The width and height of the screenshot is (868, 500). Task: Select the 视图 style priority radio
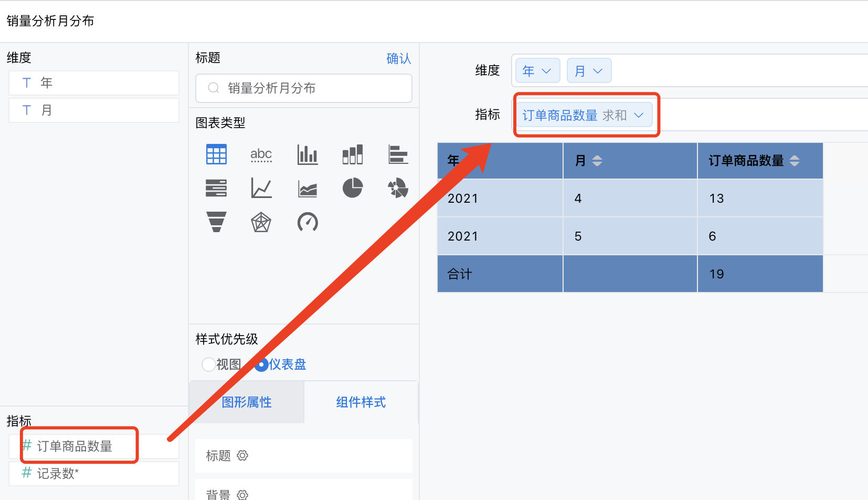coord(208,364)
